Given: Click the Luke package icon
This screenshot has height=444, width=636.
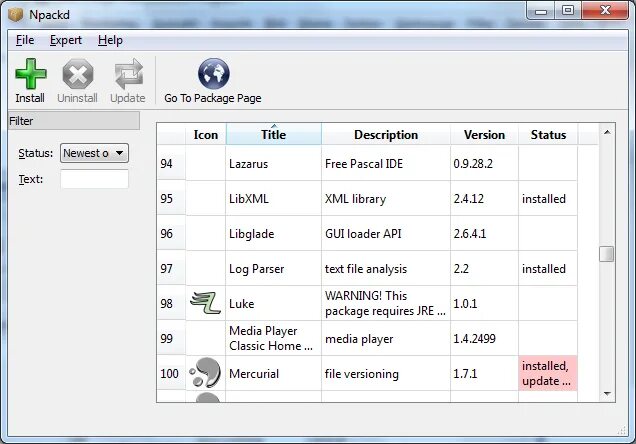Looking at the screenshot, I should tap(205, 303).
